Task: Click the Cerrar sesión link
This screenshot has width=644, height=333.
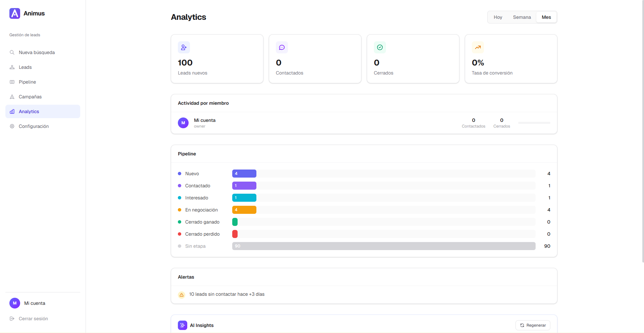Action: tap(33, 319)
